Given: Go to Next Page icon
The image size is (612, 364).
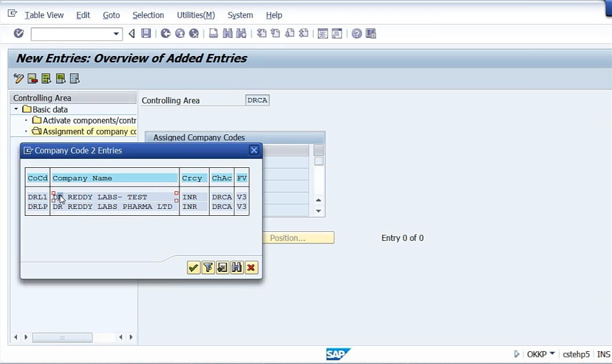Looking at the screenshot, I should (290, 34).
